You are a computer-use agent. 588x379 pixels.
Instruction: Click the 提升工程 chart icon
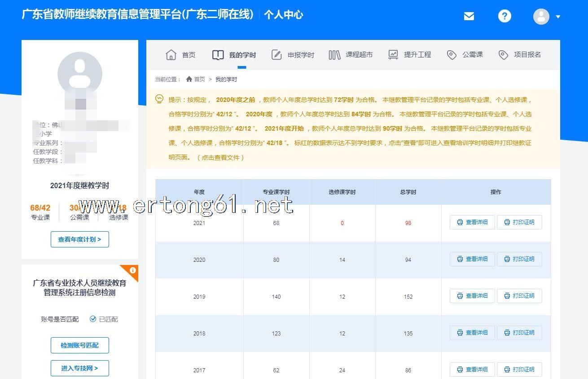[393, 55]
